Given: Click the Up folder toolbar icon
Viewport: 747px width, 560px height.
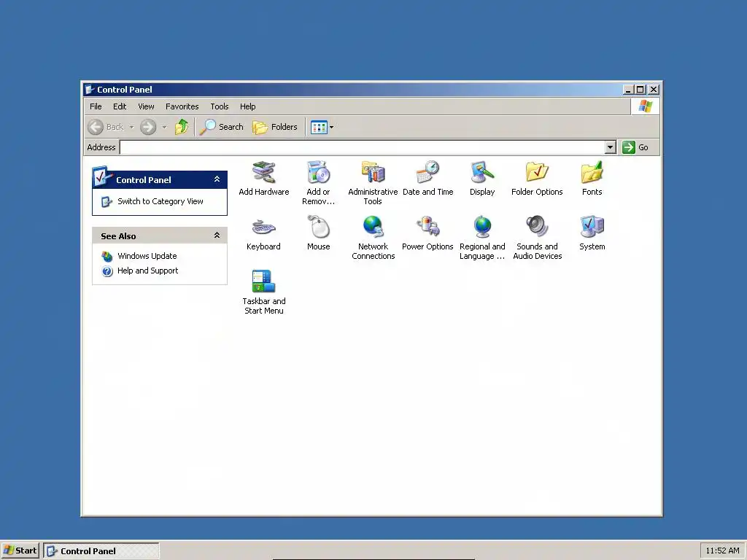Looking at the screenshot, I should tap(182, 127).
